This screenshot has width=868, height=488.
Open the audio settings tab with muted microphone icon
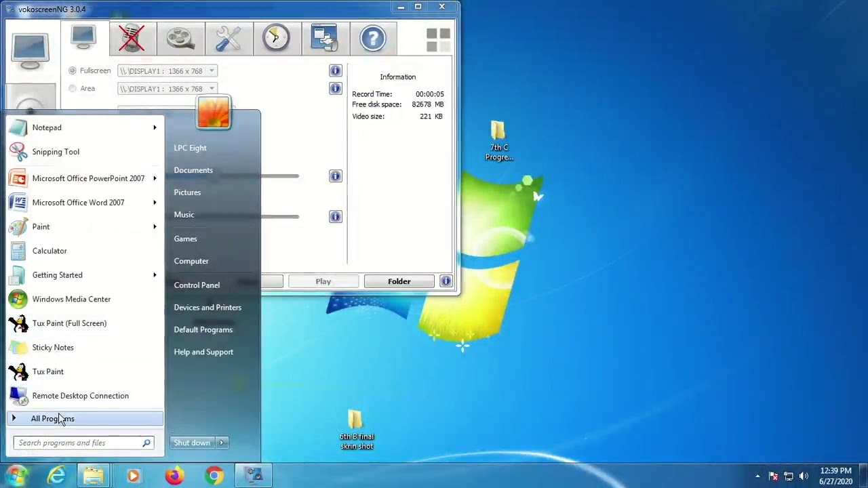132,38
